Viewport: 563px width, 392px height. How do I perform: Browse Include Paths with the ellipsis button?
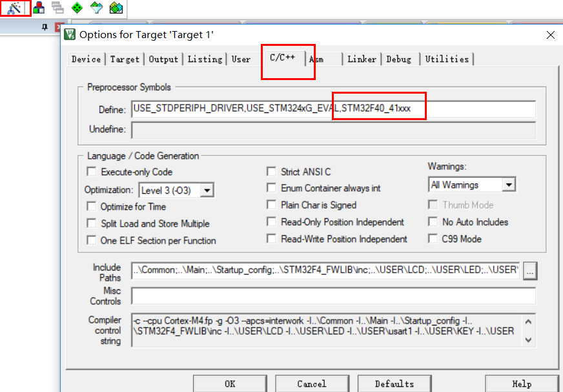click(529, 272)
